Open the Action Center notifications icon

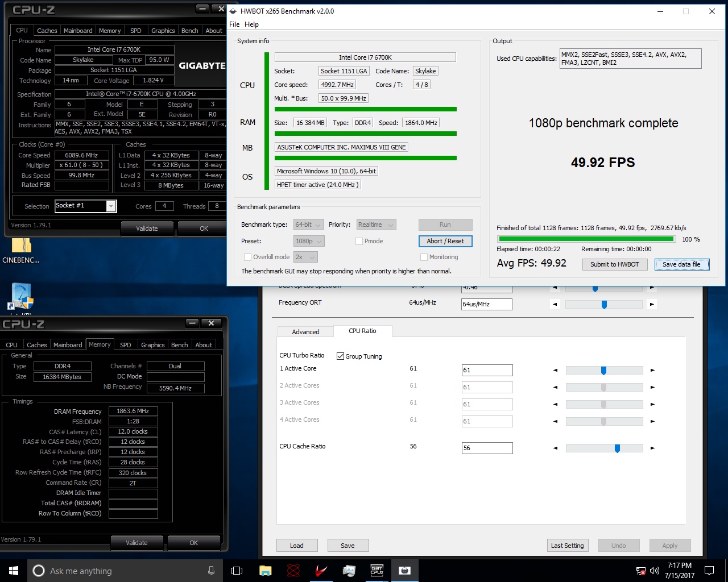point(709,571)
